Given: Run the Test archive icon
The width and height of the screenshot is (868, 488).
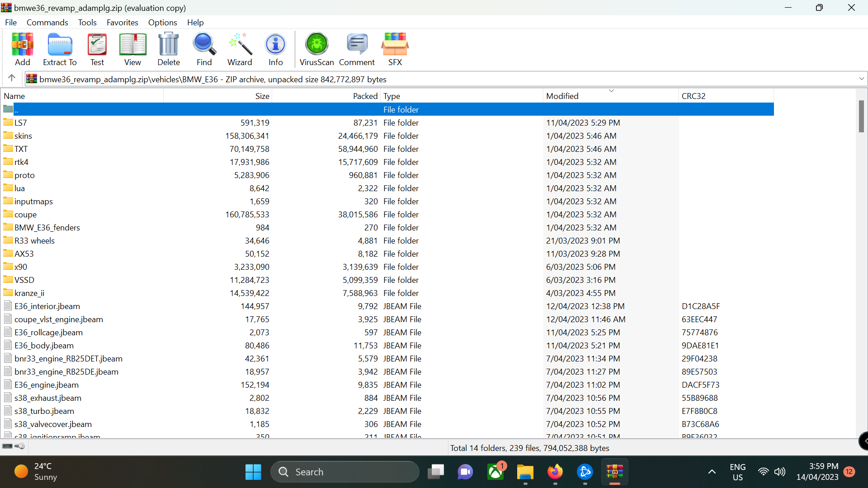Looking at the screenshot, I should click(x=97, y=49).
